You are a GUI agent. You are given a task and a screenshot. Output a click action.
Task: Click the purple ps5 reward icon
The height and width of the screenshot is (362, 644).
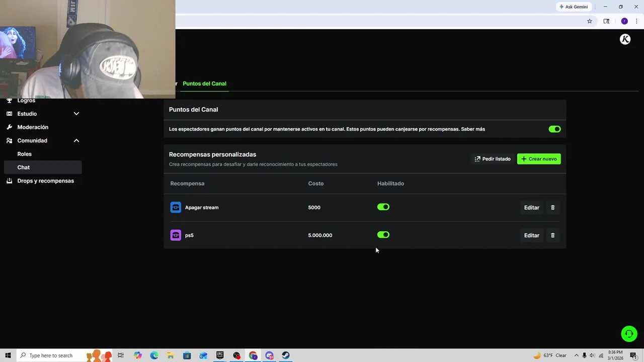176,235
